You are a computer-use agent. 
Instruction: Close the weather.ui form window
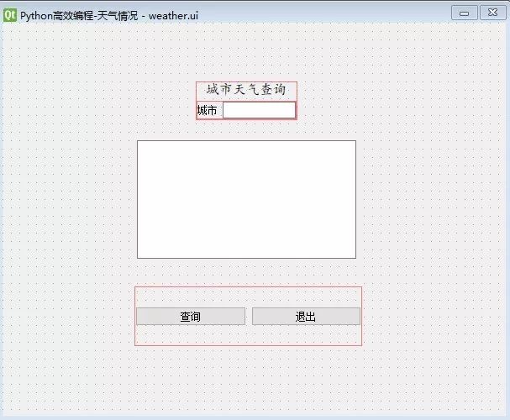(x=493, y=13)
